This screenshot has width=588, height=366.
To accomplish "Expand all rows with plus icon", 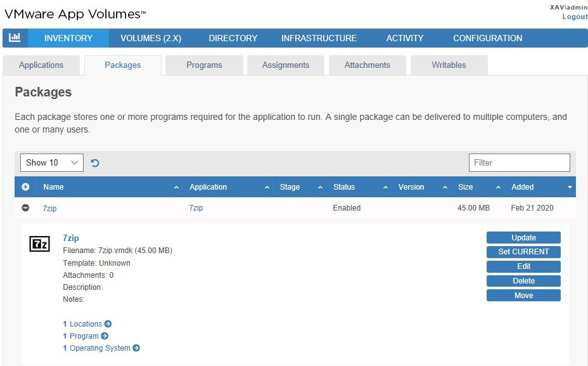I will click(x=25, y=187).
